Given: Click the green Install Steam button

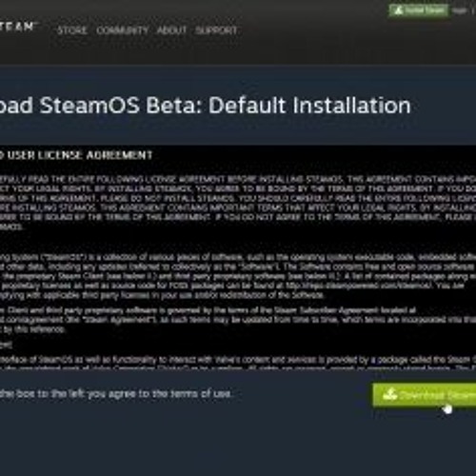Looking at the screenshot, I should 419,10.
